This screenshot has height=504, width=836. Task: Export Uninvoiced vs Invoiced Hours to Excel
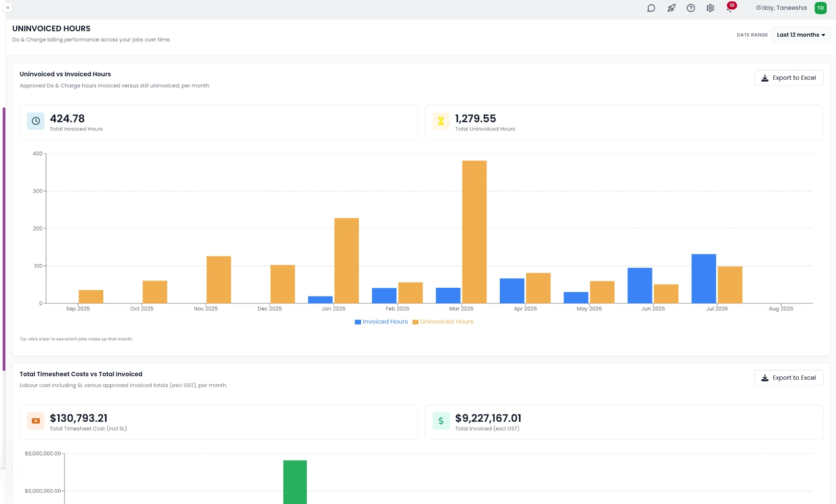[x=789, y=78]
